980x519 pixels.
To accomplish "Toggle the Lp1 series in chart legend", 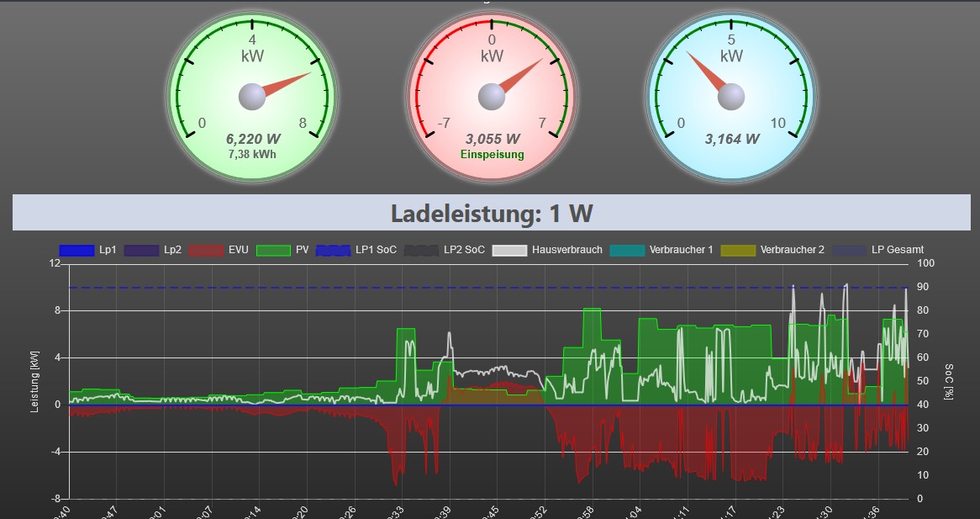I will pos(88,250).
